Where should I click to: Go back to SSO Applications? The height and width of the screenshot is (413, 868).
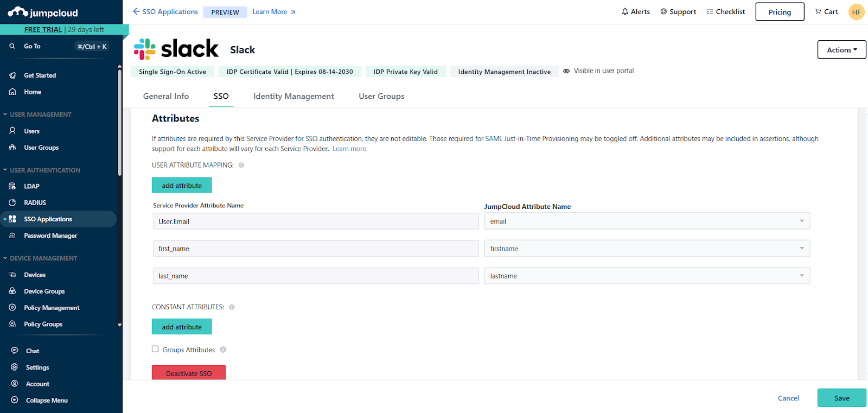(165, 11)
